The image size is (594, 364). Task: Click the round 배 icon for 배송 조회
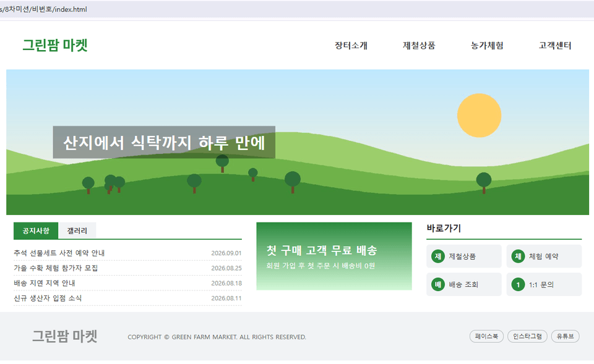point(438,284)
